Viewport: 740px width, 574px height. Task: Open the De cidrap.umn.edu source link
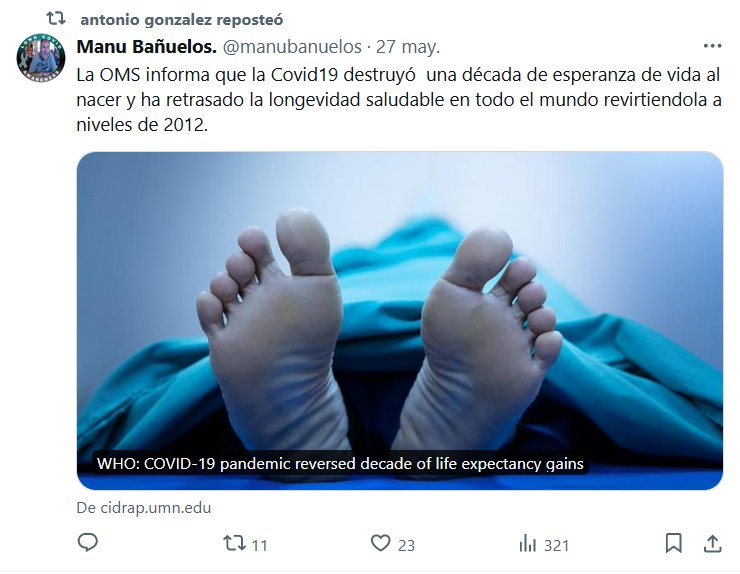pyautogui.click(x=144, y=508)
